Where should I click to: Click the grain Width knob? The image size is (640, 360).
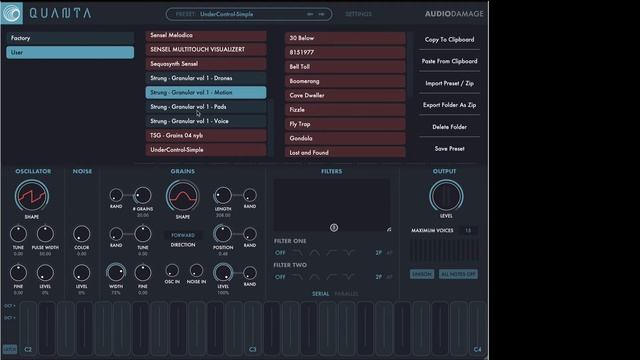(116, 273)
